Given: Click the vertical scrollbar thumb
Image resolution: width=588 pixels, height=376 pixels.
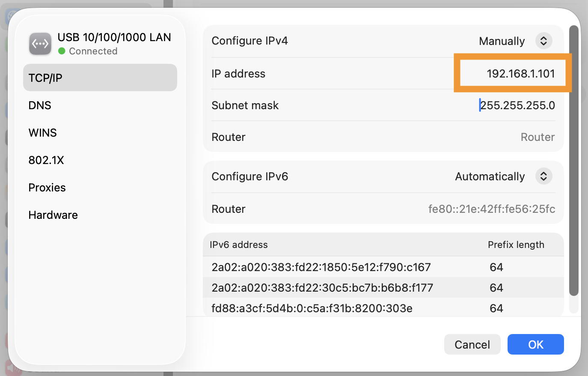Looking at the screenshot, I should (574, 161).
